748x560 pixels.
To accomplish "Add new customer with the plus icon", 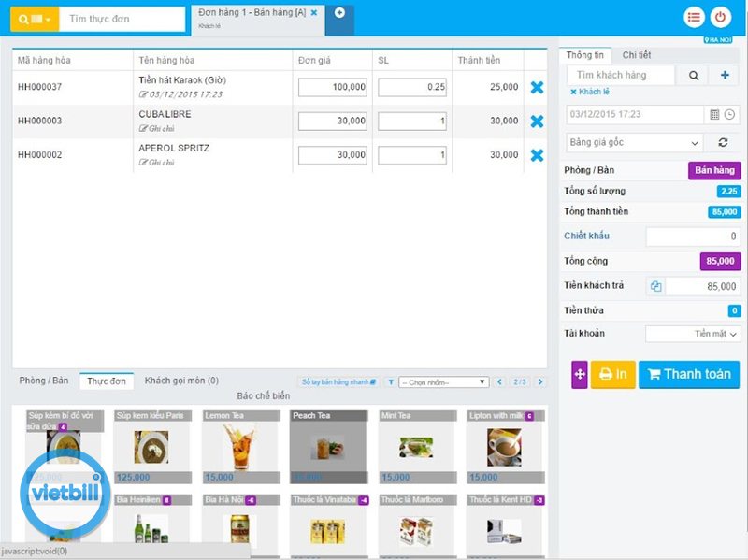I will pyautogui.click(x=724, y=76).
